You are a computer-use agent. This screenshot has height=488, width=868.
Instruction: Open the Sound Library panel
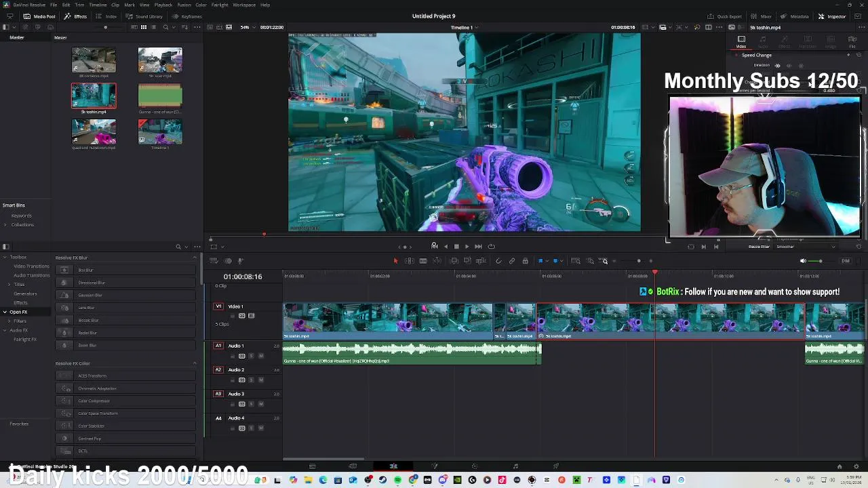click(144, 16)
